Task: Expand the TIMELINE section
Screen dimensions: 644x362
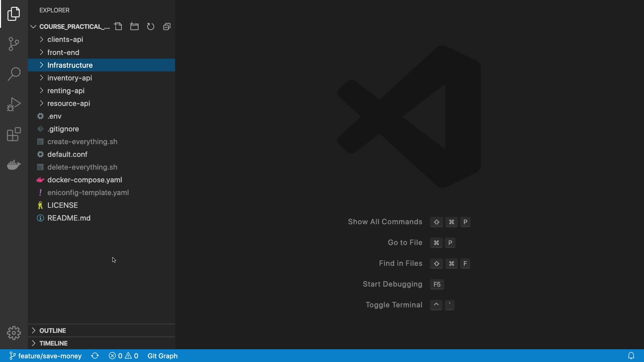Action: click(x=53, y=343)
